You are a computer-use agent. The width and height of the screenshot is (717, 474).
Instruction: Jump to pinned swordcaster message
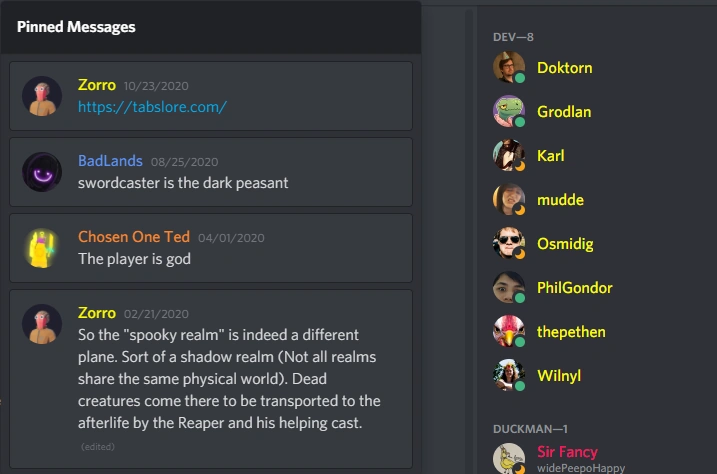pos(211,172)
